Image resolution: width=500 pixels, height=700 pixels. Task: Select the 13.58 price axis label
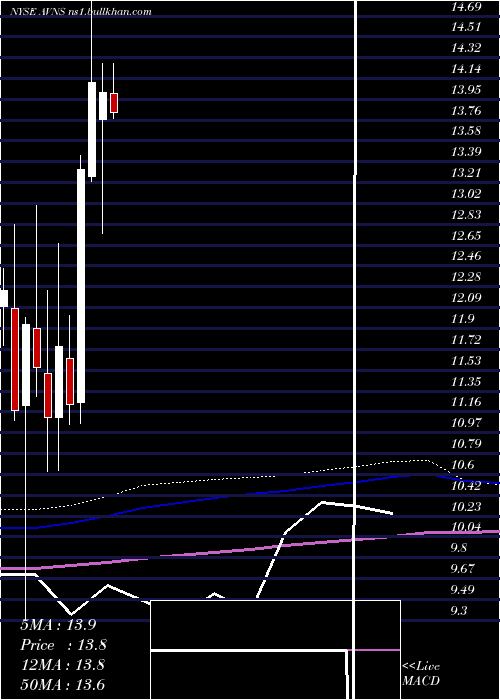coord(466,131)
